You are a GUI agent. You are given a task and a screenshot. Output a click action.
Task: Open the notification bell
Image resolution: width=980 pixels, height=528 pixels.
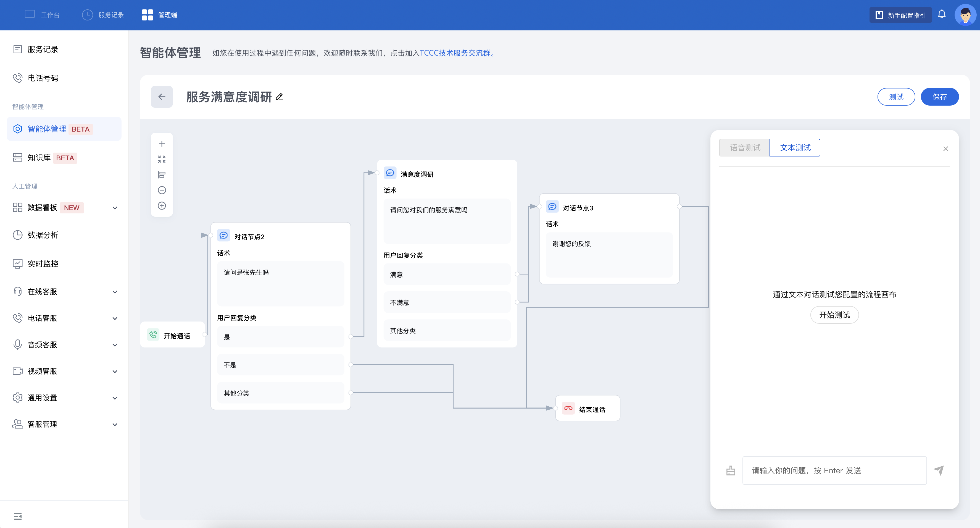[x=942, y=14]
